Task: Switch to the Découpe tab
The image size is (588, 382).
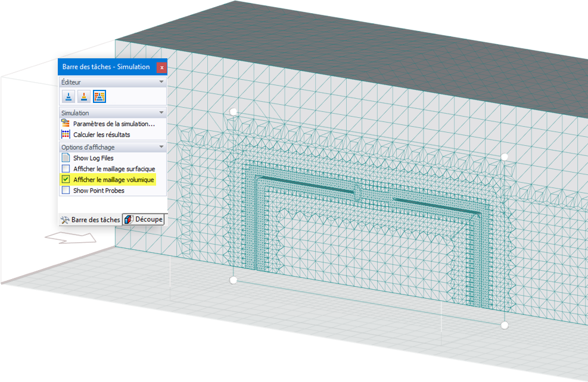Action: pos(144,220)
